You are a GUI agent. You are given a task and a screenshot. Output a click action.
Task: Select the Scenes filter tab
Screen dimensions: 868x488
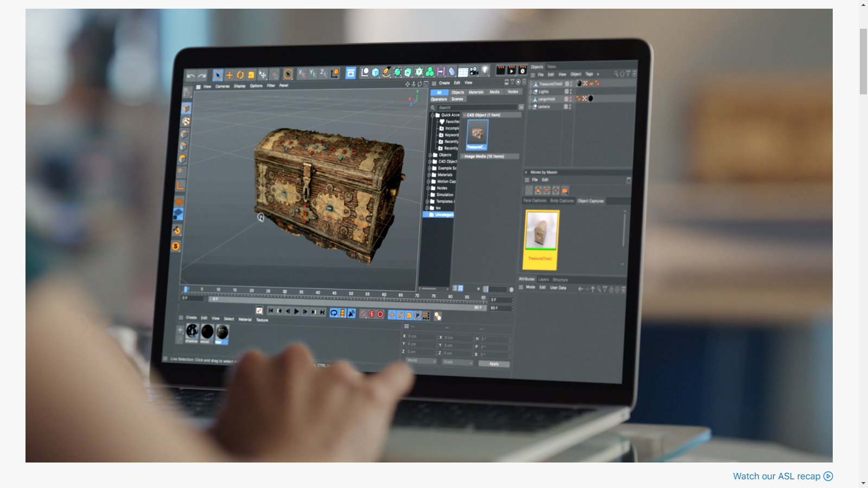457,99
